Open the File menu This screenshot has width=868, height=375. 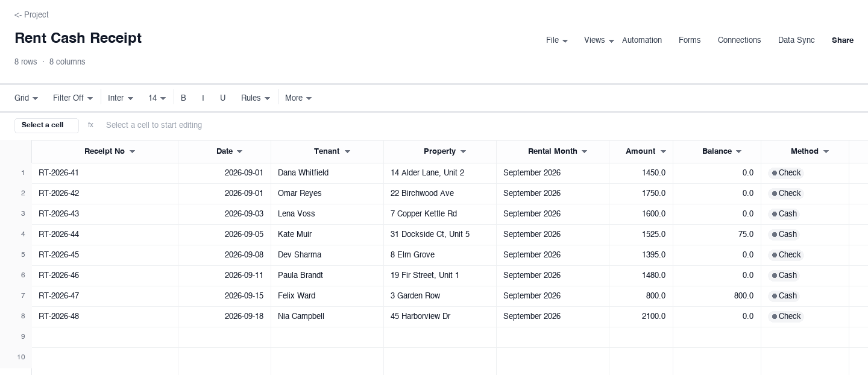(x=557, y=40)
